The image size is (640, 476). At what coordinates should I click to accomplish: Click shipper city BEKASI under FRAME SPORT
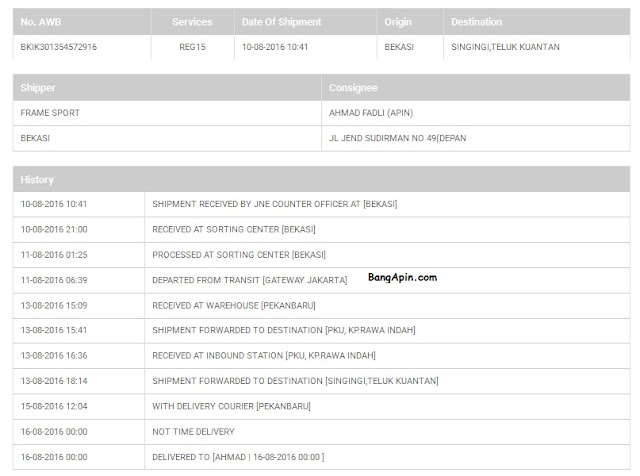coord(35,138)
